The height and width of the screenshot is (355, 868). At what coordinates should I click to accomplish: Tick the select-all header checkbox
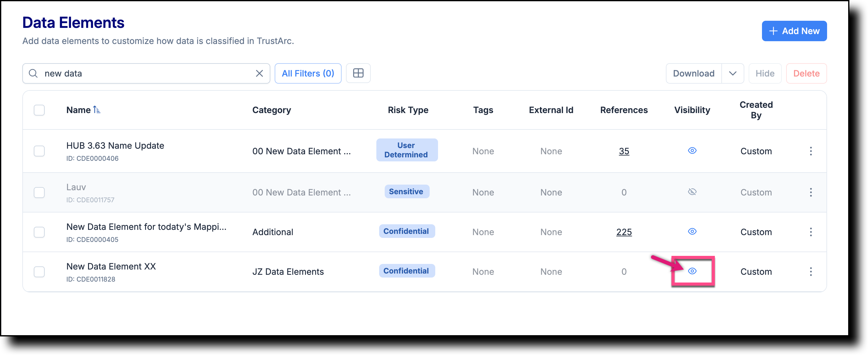point(39,110)
